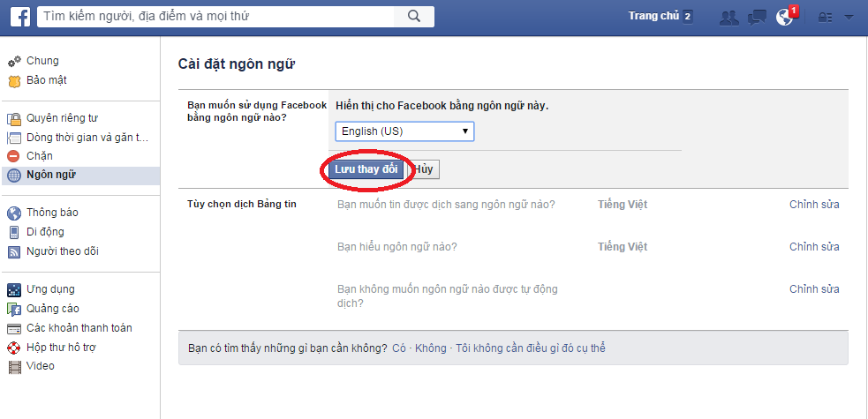The width and height of the screenshot is (868, 419).
Task: Click the timeline icon beside Dòng thời gian
Action: pos(14,138)
